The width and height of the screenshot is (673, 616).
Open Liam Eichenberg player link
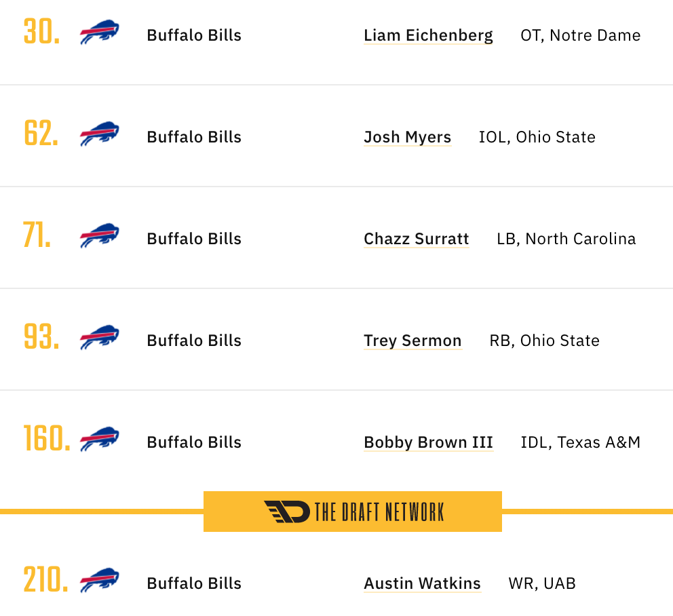[428, 35]
